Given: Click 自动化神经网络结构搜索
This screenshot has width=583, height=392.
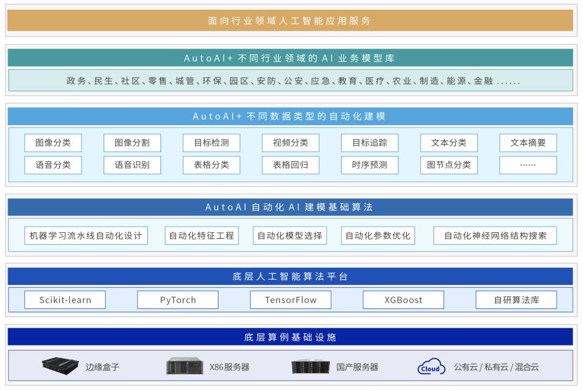Looking at the screenshot, I should (496, 235).
